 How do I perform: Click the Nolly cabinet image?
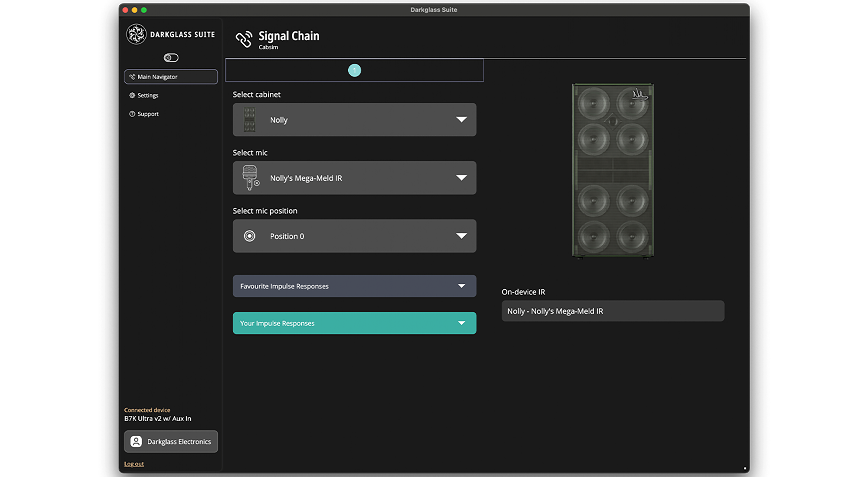613,171
